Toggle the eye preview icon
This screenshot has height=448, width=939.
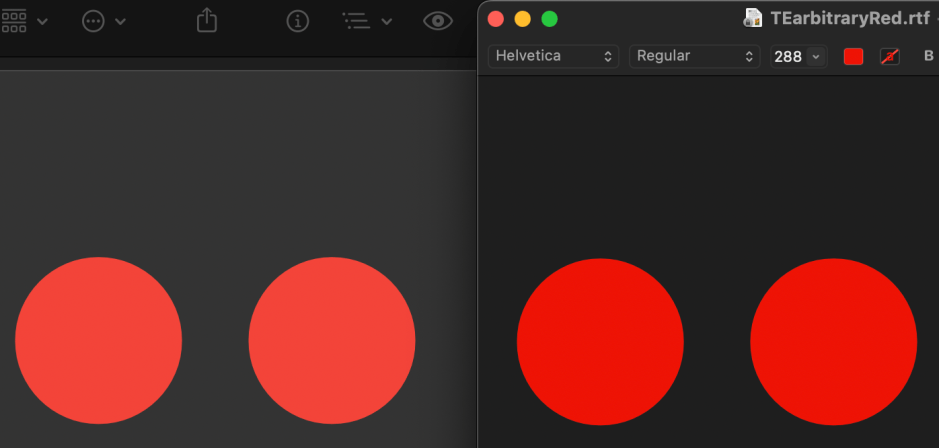[x=438, y=22]
